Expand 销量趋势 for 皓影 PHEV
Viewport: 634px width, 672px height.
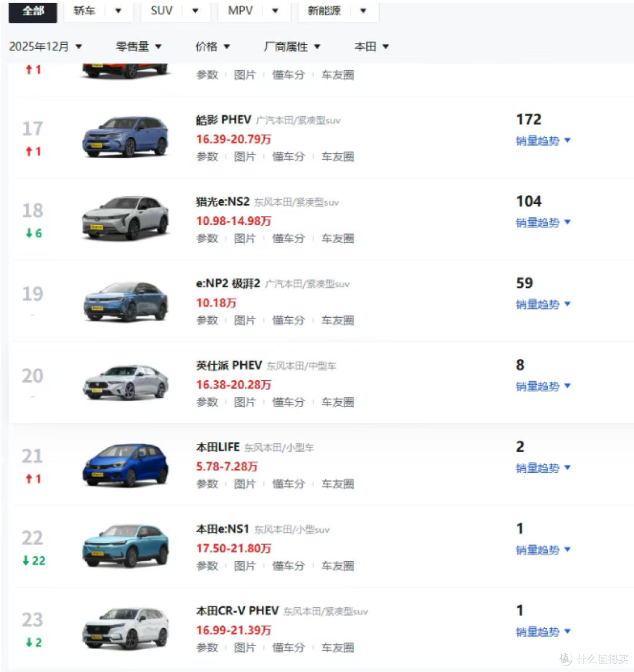[x=543, y=140]
